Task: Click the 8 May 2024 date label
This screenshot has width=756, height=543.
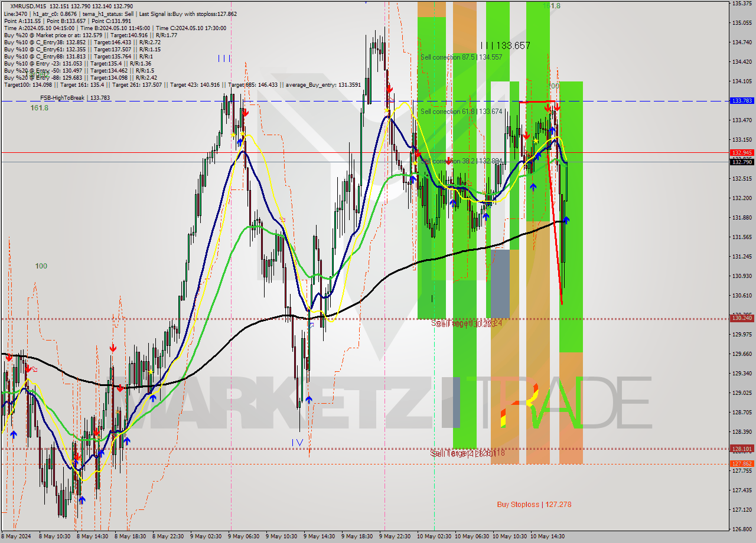Action: pos(15,537)
